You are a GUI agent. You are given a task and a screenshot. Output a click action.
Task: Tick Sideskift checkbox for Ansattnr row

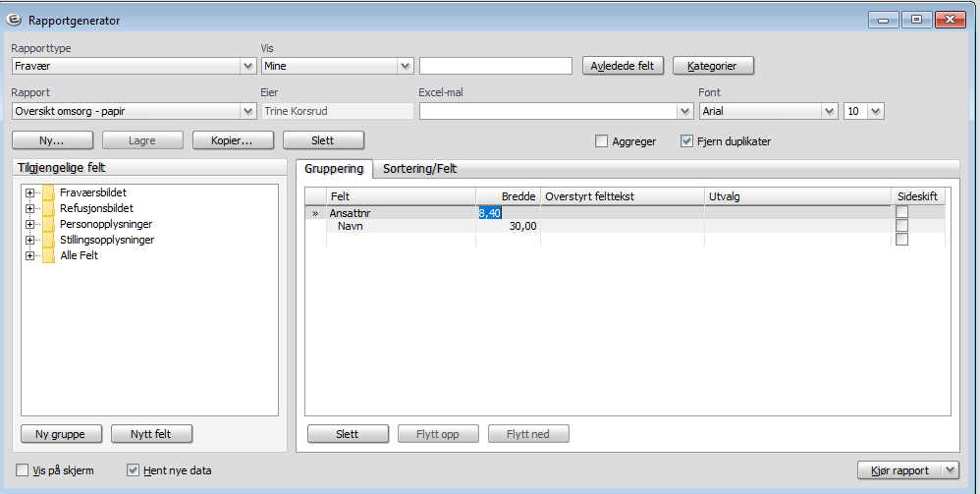coord(901,212)
